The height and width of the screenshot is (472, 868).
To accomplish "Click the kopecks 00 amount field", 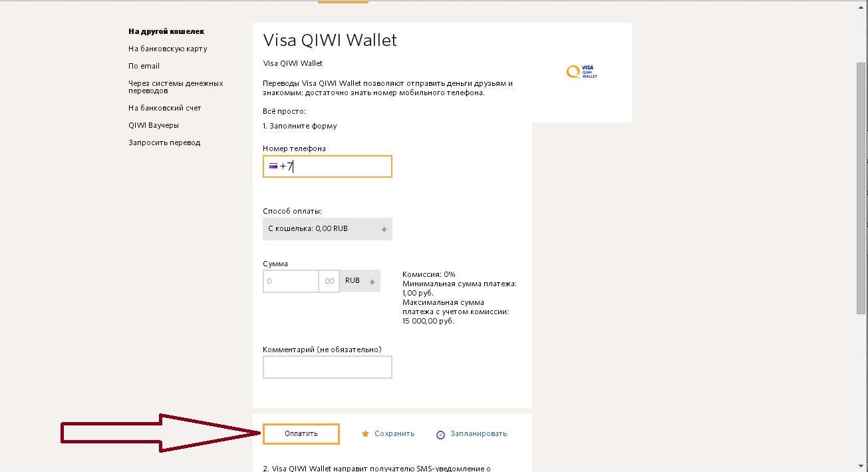I will (x=330, y=281).
